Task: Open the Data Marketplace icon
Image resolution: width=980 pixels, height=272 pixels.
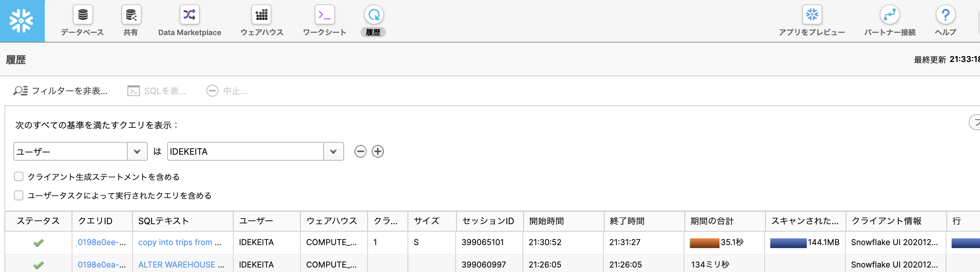Action: coord(189,15)
